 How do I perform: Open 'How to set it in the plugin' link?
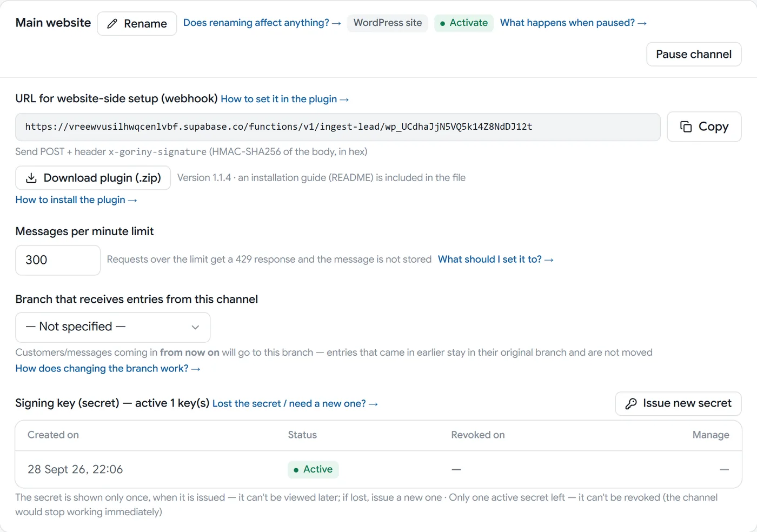pos(284,99)
